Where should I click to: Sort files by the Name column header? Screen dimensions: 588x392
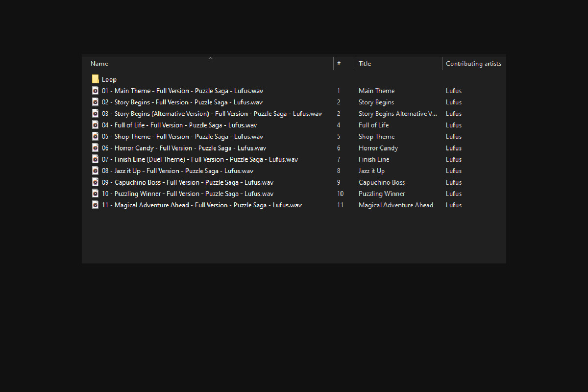(x=99, y=64)
